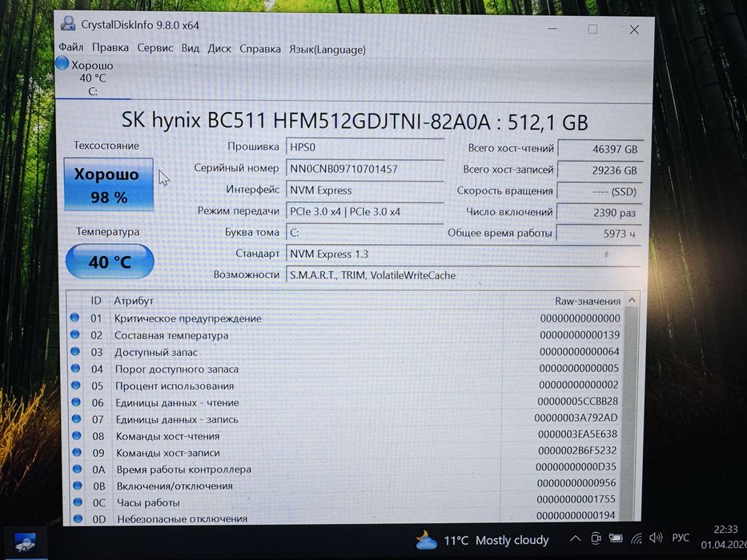Viewport: 747px width, 560px height.
Task: Select the Время работы контроллера row
Action: [x=345, y=469]
